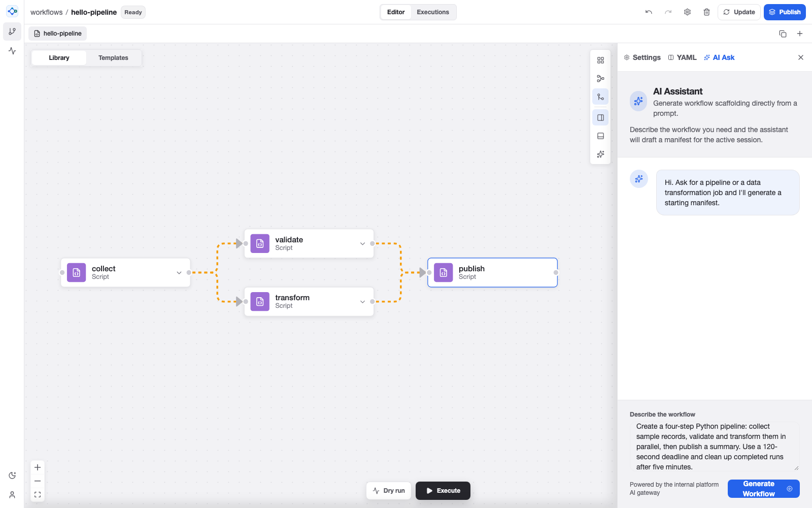Click the undo arrow icon

click(649, 12)
